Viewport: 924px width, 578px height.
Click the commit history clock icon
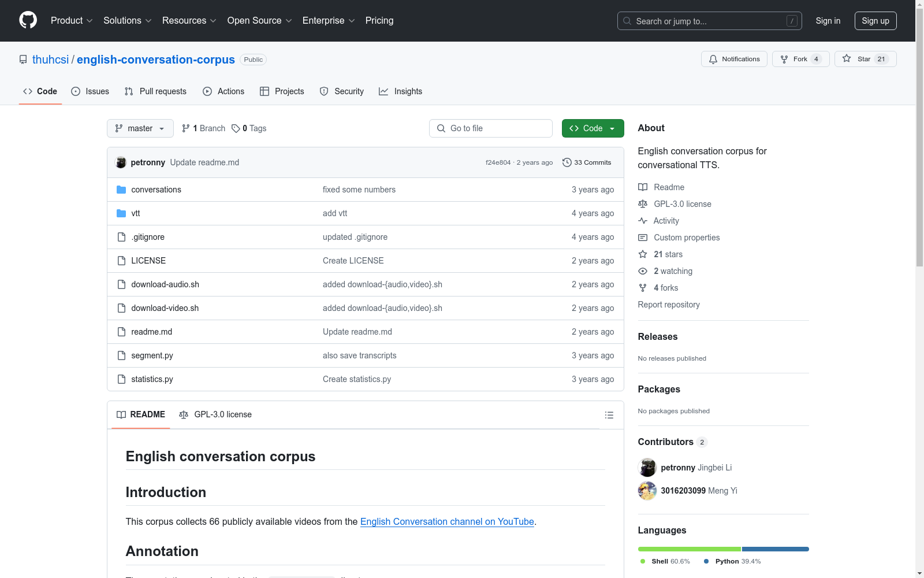(x=567, y=162)
